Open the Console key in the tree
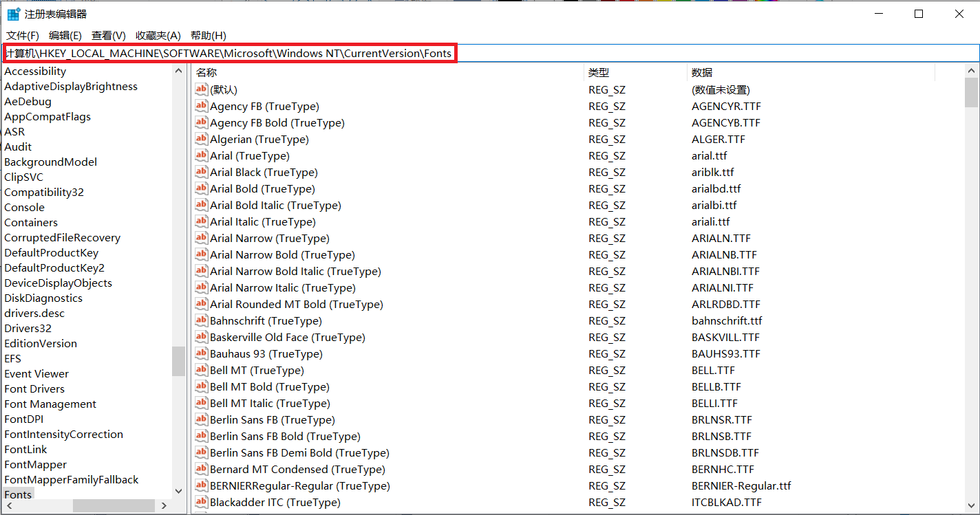This screenshot has height=515, width=980. pyautogui.click(x=24, y=208)
